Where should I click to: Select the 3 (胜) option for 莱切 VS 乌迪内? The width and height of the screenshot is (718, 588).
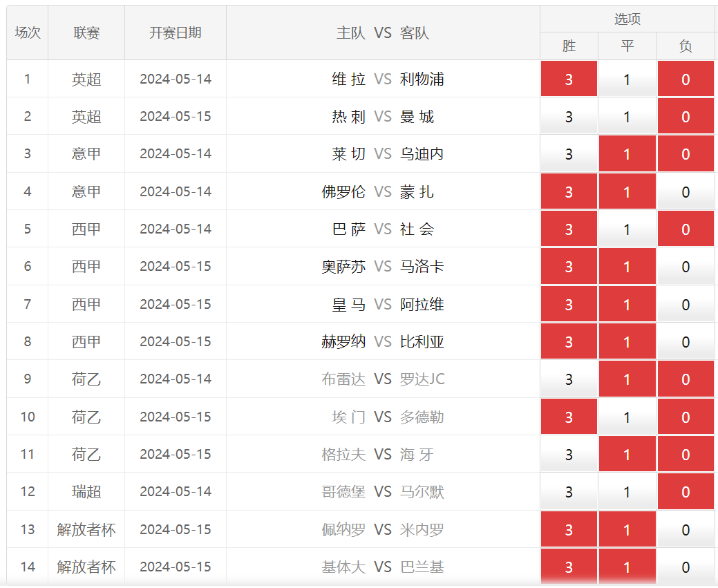(x=569, y=154)
